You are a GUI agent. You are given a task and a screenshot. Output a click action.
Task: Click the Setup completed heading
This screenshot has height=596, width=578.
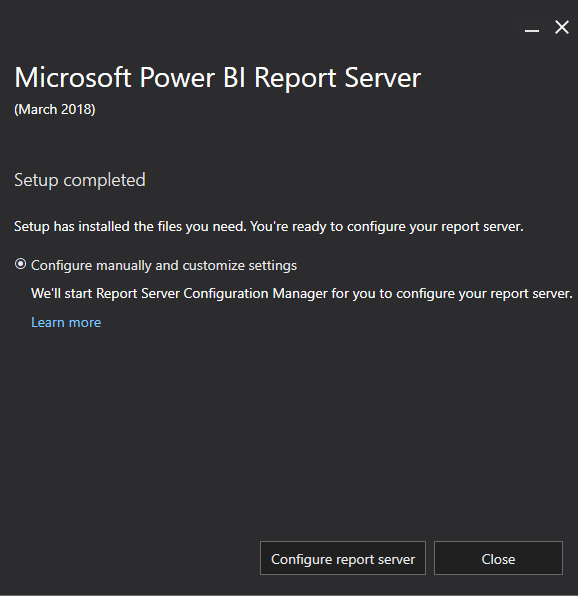(x=80, y=180)
